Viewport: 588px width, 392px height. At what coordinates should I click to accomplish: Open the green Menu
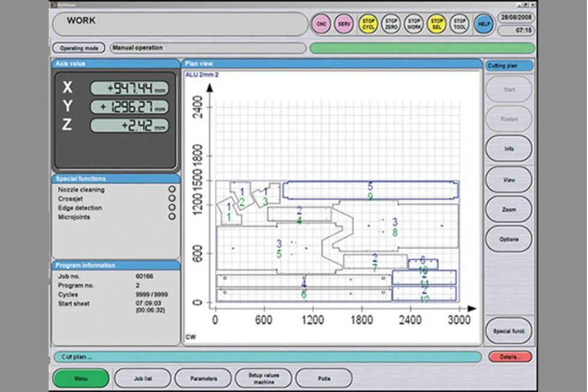80,379
